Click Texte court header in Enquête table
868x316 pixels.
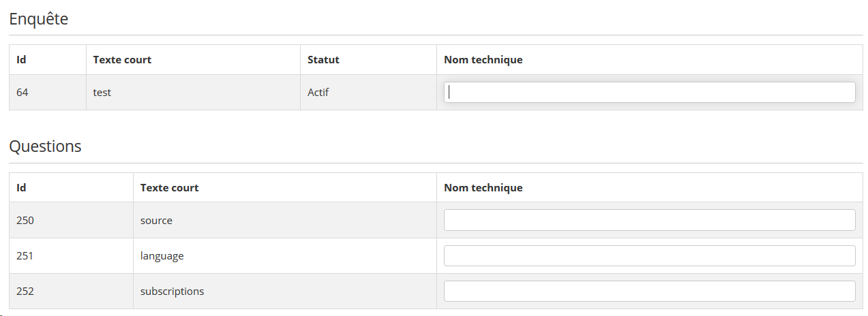pyautogui.click(x=122, y=60)
